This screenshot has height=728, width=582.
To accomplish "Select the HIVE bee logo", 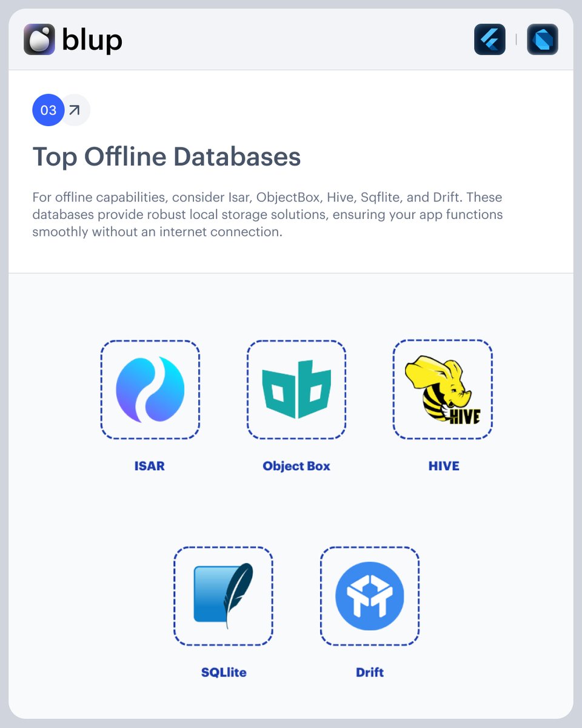I will (x=443, y=389).
